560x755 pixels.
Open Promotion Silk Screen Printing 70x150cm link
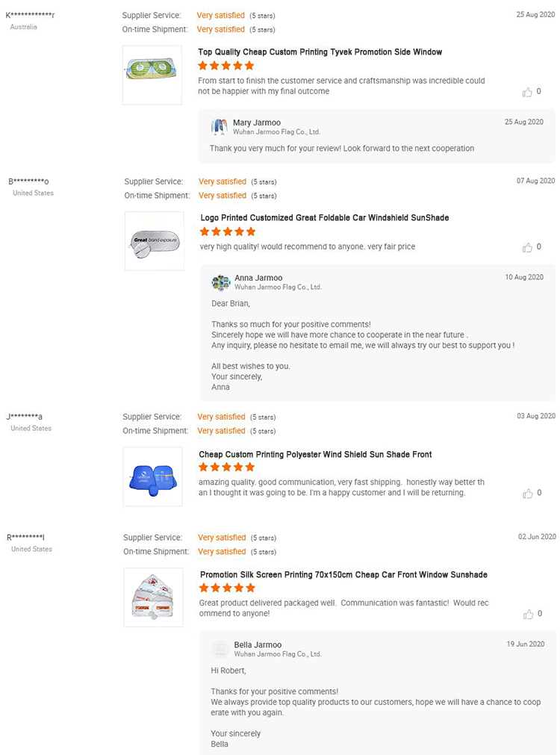point(343,575)
